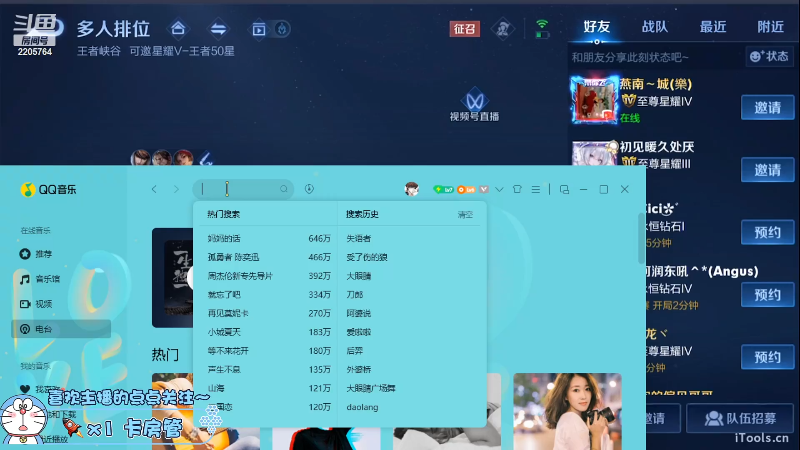Open 视频 in sidebar

[x=36, y=304]
